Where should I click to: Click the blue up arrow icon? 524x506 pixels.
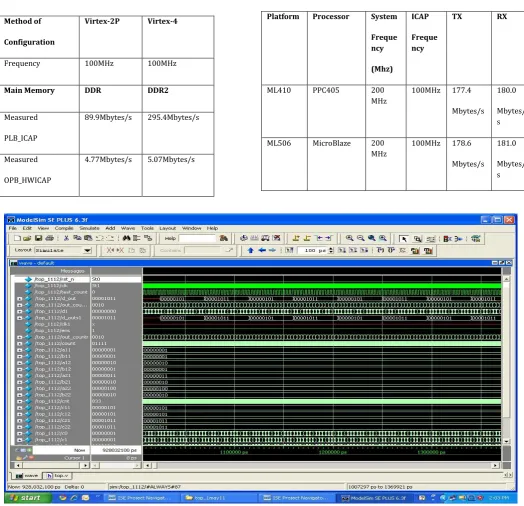[x=251, y=250]
